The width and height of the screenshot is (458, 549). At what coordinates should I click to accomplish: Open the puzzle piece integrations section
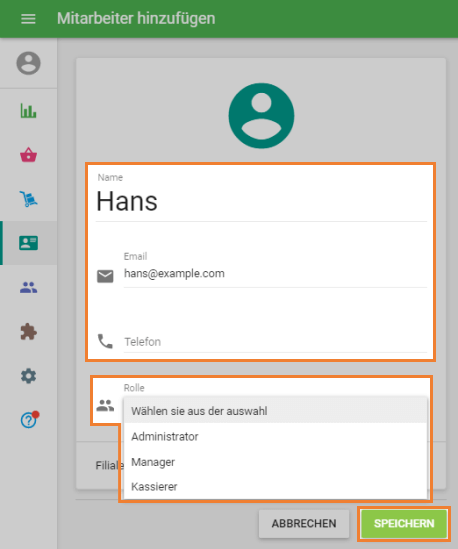pos(28,332)
